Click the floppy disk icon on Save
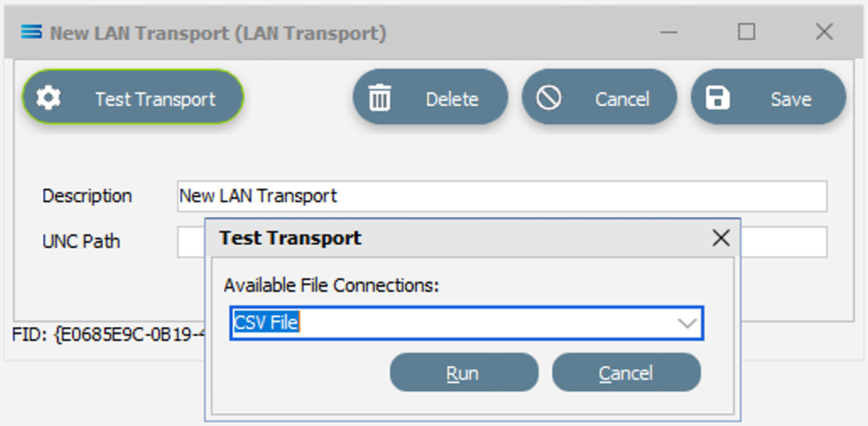868x426 pixels. point(718,98)
